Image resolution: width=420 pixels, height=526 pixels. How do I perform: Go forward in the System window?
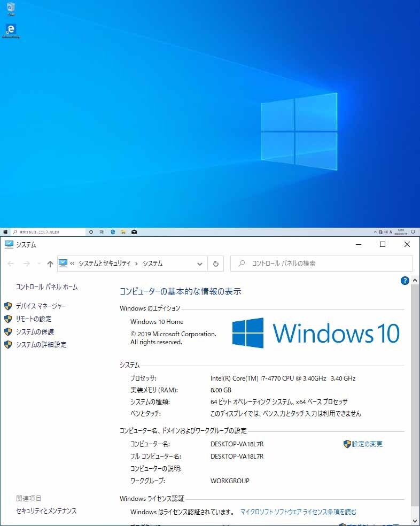click(x=27, y=264)
